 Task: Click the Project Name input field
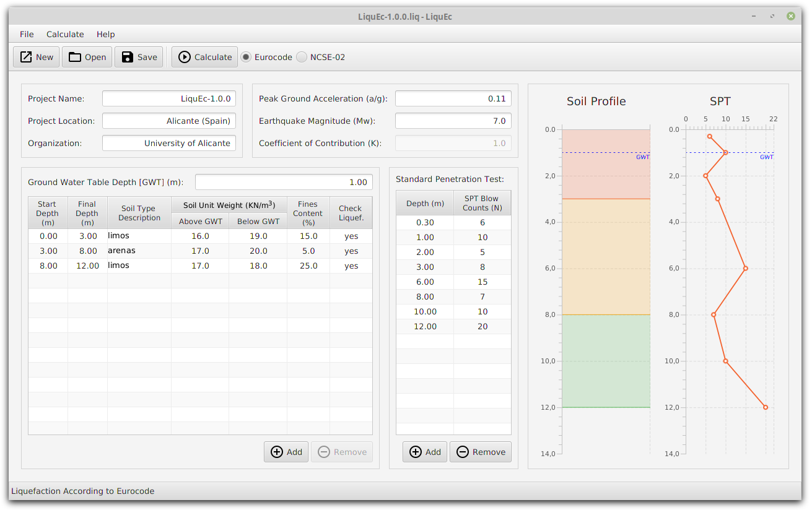(x=169, y=98)
